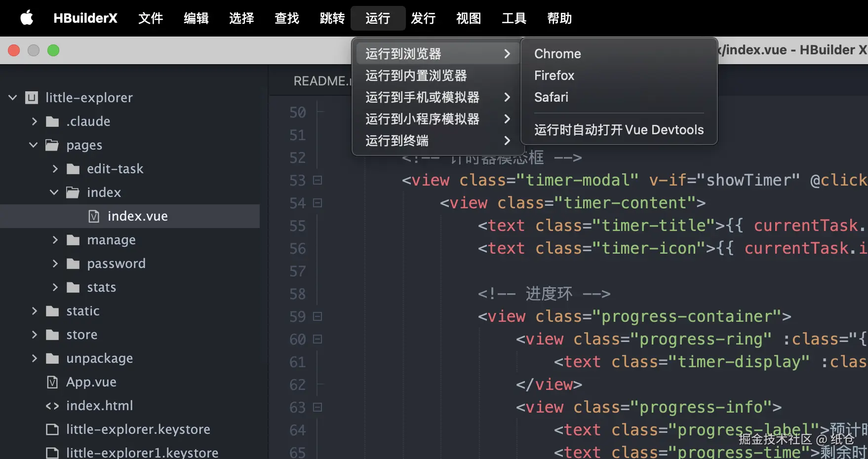
Task: Open the Apple menu
Action: coord(27,18)
